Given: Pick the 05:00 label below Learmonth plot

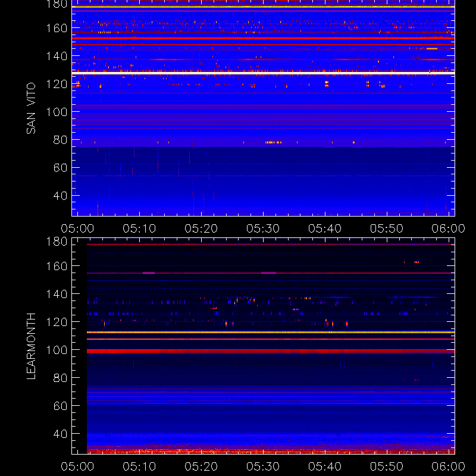Looking at the screenshot, I should [77, 466].
